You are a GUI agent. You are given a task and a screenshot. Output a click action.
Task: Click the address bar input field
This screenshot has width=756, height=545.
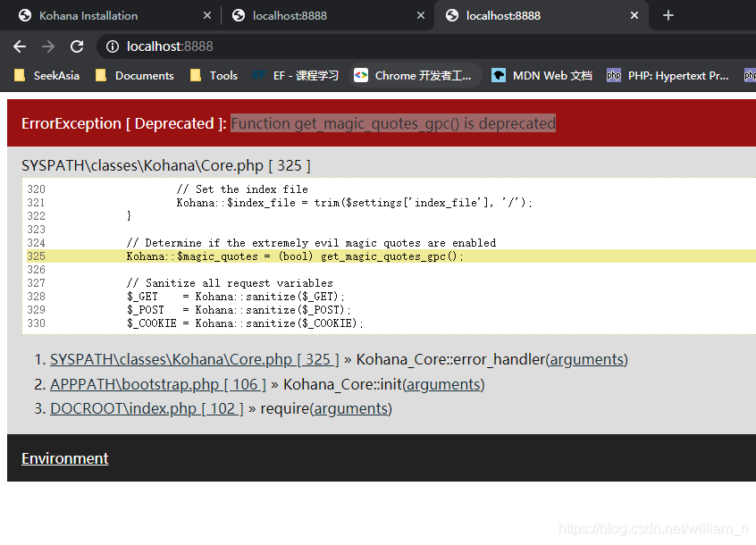[268, 46]
